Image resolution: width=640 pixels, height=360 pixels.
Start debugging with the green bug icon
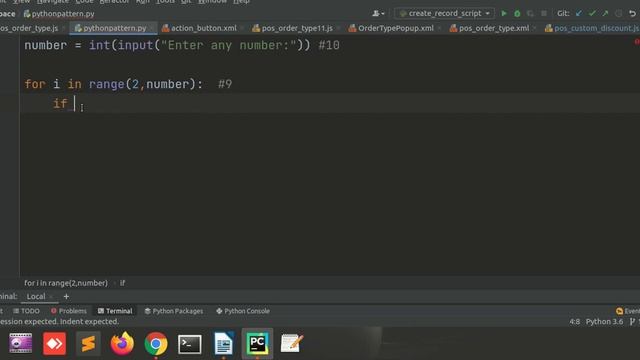click(517, 13)
